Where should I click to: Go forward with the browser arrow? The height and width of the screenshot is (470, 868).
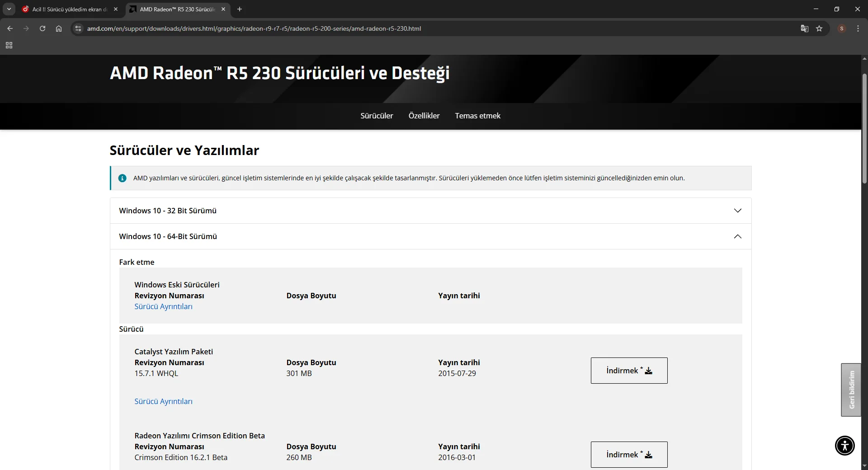26,28
